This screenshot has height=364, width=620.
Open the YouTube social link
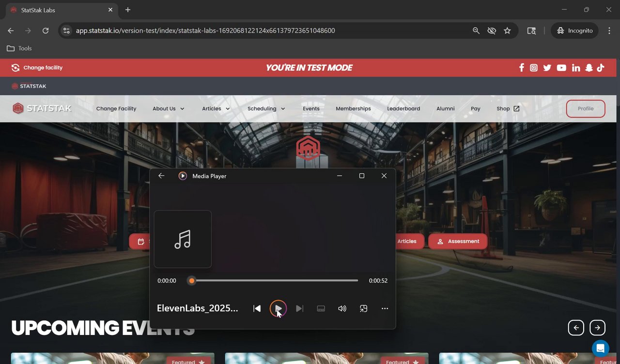click(x=561, y=68)
